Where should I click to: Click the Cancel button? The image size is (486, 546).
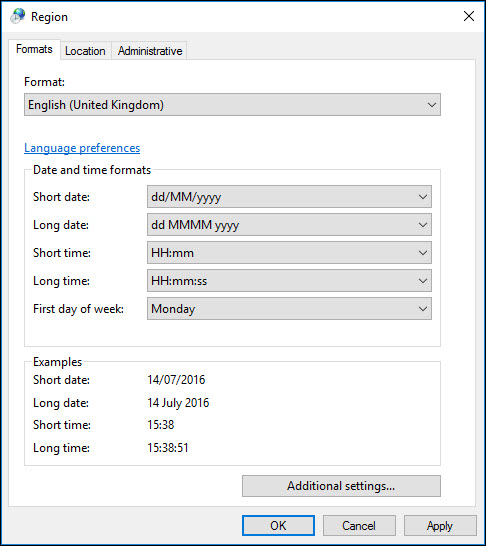coord(359,525)
